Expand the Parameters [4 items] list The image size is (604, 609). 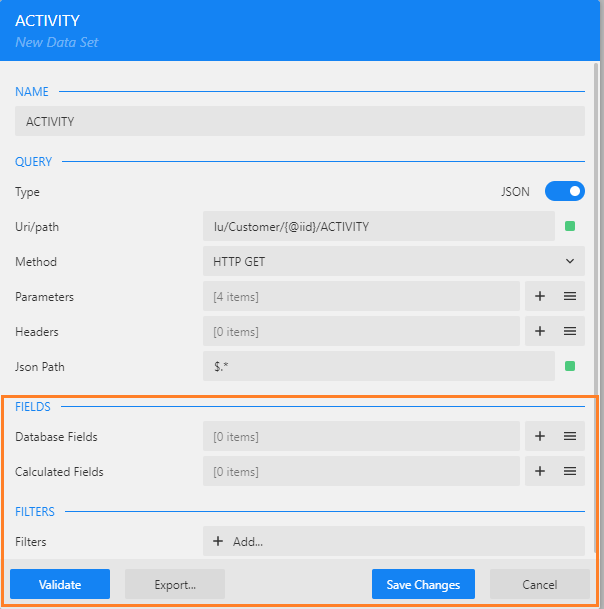361,296
